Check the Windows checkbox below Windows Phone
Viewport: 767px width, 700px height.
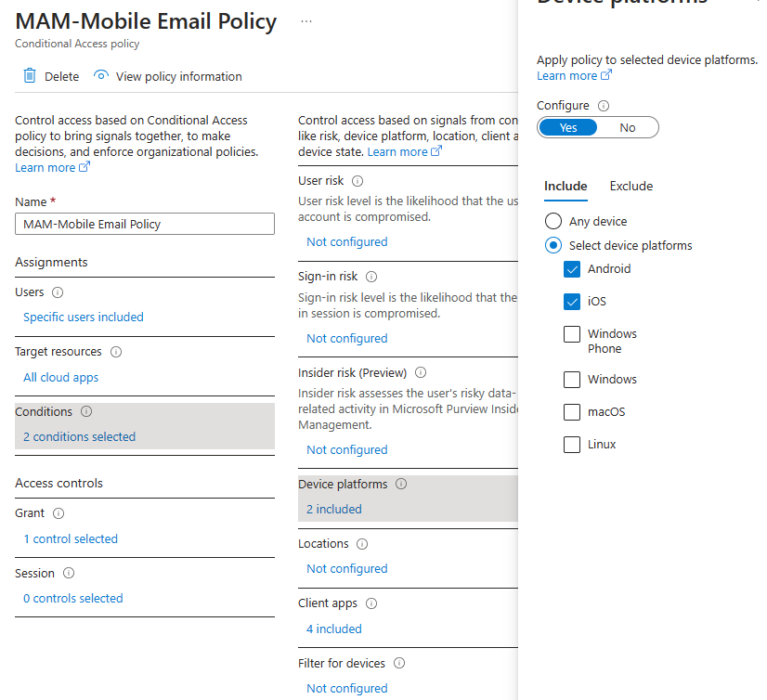pos(572,380)
